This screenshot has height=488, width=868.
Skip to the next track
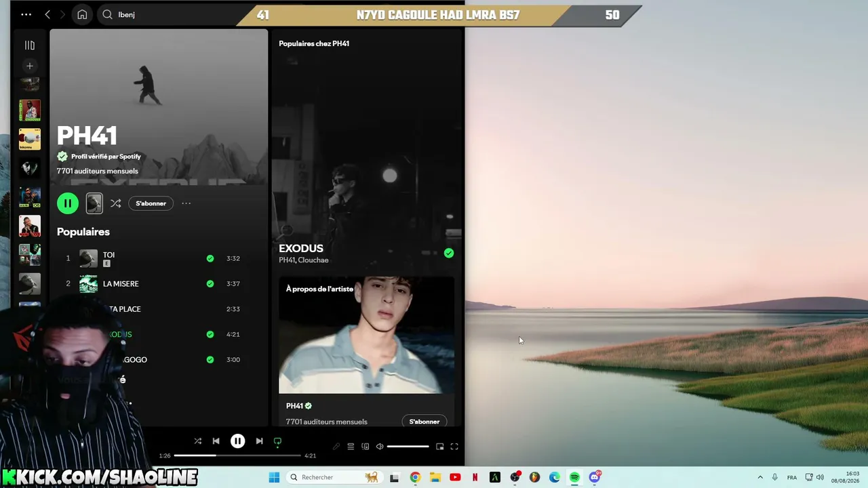click(x=259, y=441)
